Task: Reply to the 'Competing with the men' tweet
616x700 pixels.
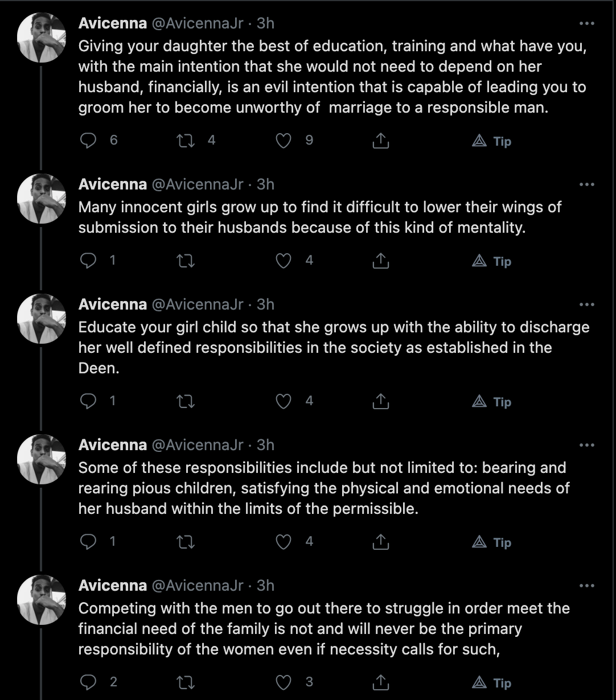Action: coord(88,682)
